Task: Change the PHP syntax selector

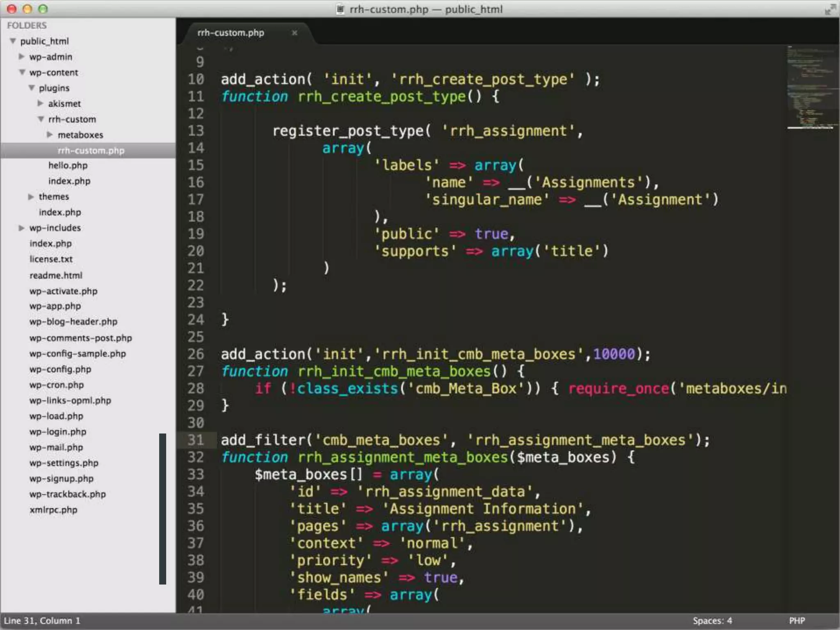Action: (x=797, y=621)
